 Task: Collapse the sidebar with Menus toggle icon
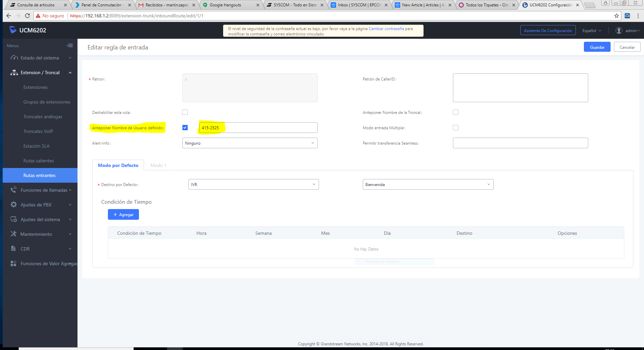[70, 45]
